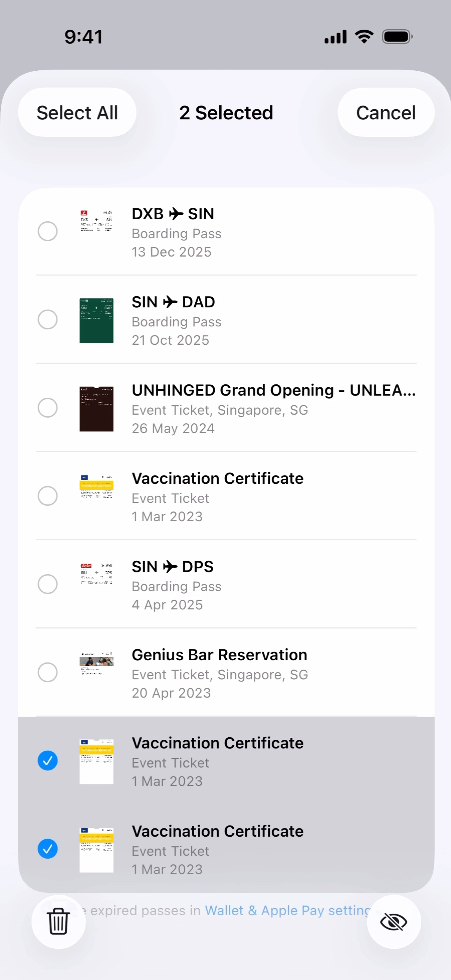The width and height of the screenshot is (451, 980).
Task: Select the SIN to DPS boarding pass checkbox
Action: coord(48,584)
